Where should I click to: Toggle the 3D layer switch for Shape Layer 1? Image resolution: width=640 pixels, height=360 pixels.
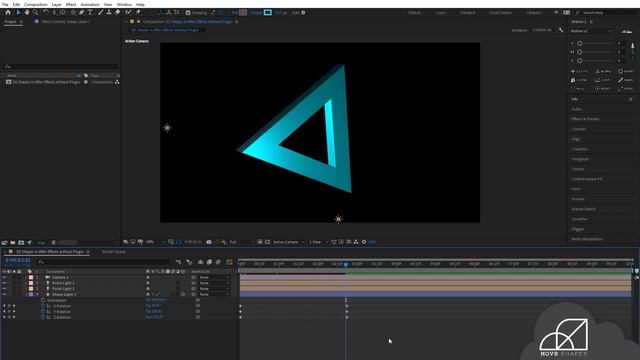[x=183, y=294]
